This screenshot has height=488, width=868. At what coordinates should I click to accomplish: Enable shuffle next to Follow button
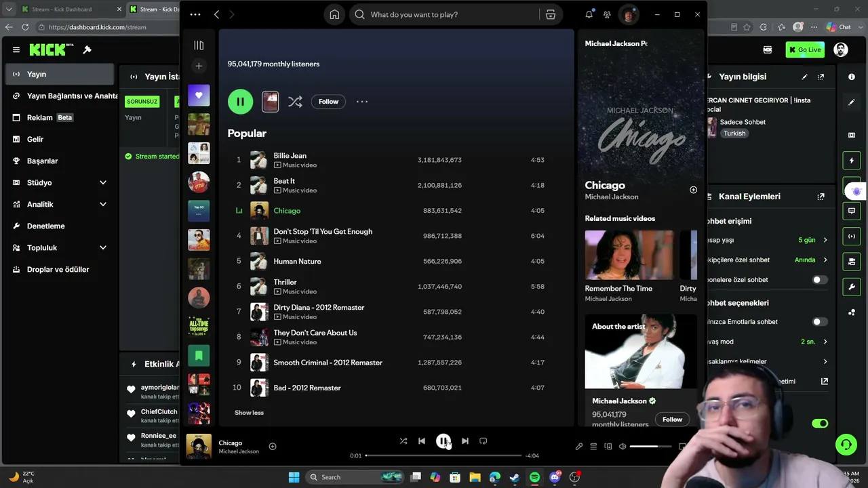pos(295,102)
